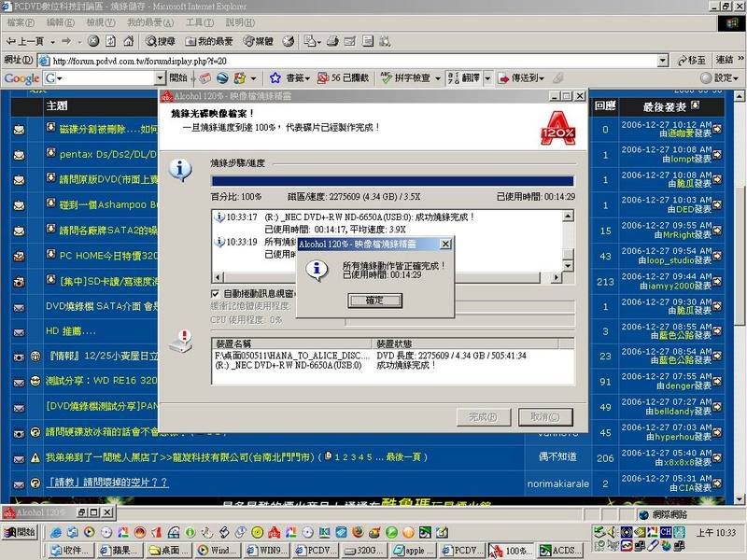Image resolution: width=747 pixels, height=560 pixels.
Task: Open the IE Edit (編輯) menu
Action: point(60,21)
